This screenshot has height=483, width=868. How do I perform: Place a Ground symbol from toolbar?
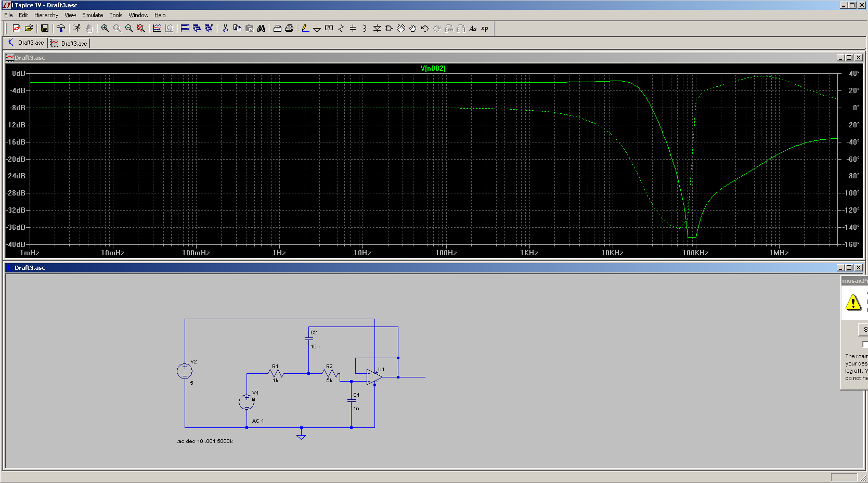coord(317,29)
